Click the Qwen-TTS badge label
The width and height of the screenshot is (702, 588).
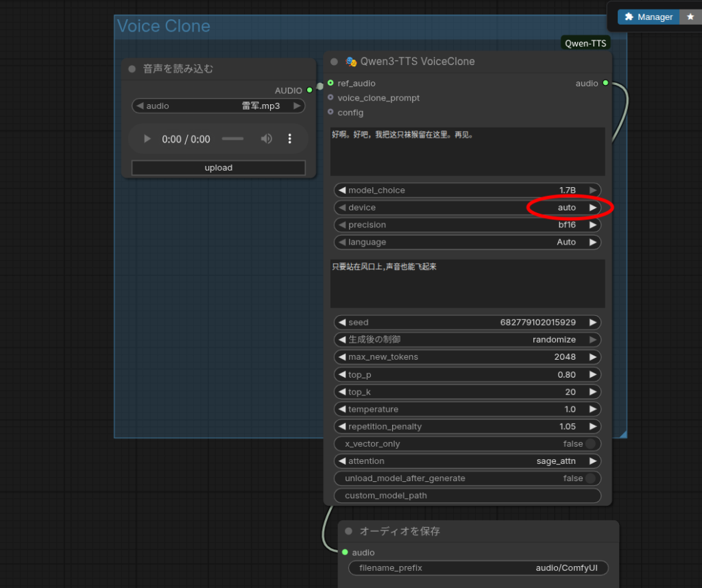coord(585,43)
